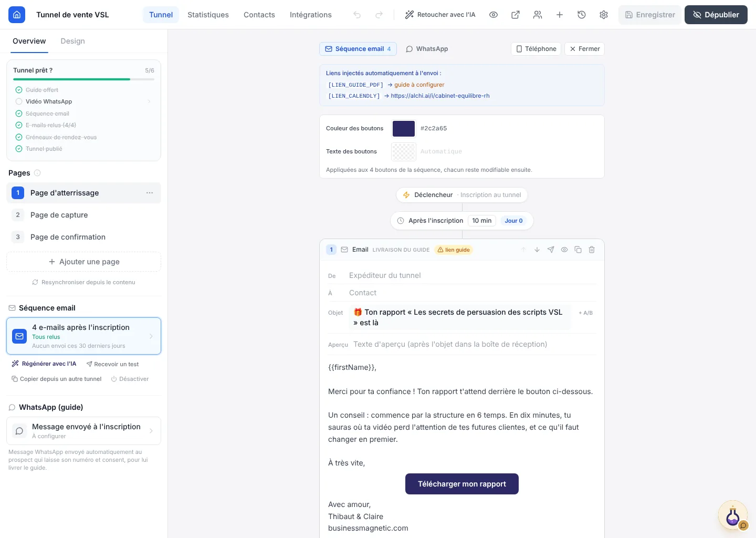The height and width of the screenshot is (538, 756).
Task: Toggle Téléphone preview mode
Action: [536, 49]
